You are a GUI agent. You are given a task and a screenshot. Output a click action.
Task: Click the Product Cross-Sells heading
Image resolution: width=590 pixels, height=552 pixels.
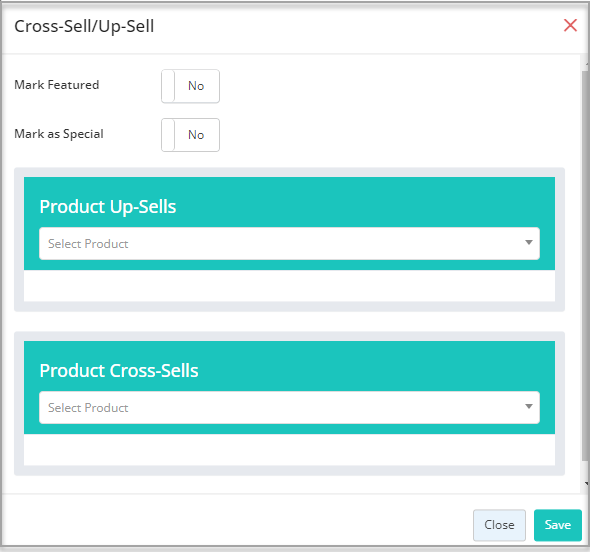click(119, 371)
